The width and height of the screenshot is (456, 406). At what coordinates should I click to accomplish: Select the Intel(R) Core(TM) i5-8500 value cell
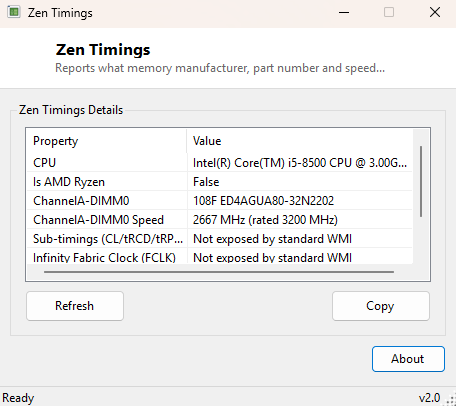(x=300, y=163)
